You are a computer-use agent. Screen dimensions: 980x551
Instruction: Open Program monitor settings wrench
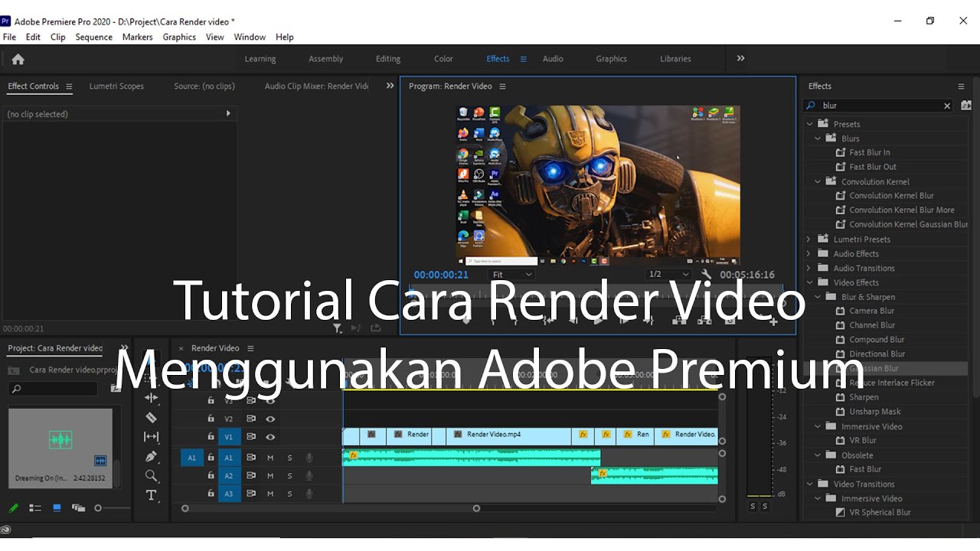click(706, 274)
